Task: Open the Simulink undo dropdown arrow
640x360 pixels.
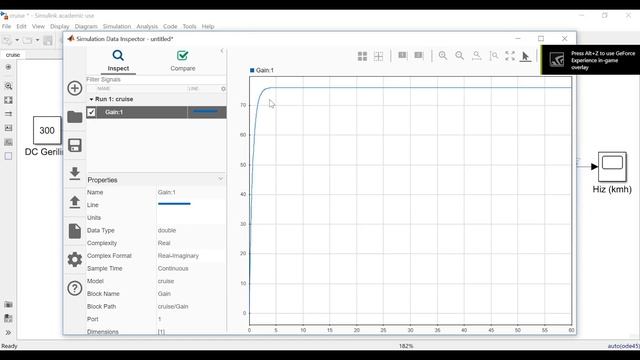Action: pyautogui.click(x=17, y=40)
